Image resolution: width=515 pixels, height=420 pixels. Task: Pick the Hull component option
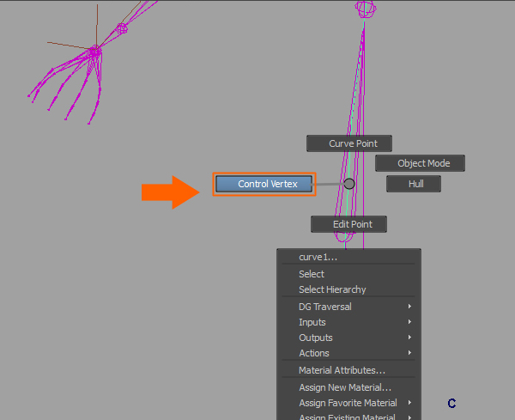coord(414,184)
